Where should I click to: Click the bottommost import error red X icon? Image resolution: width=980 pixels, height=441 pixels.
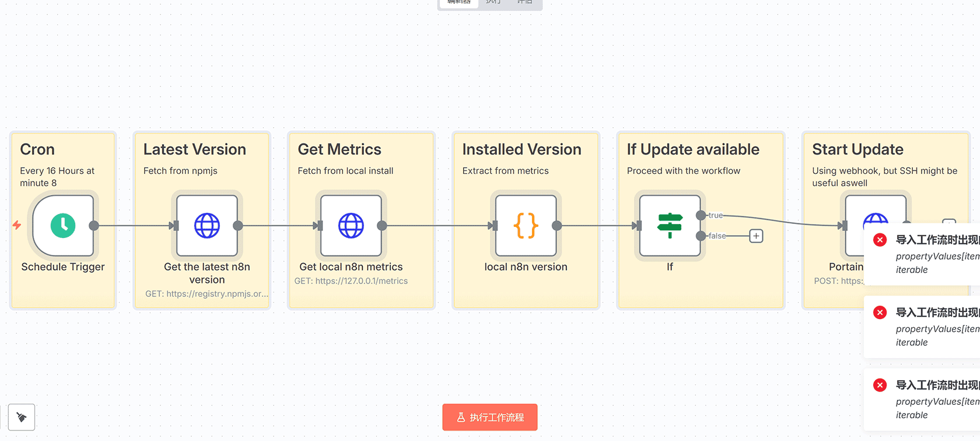point(880,385)
